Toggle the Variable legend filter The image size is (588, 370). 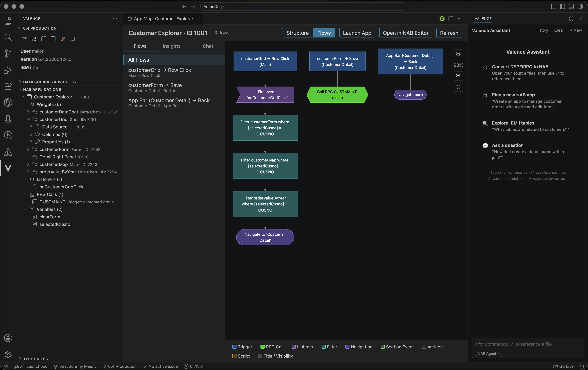point(433,346)
